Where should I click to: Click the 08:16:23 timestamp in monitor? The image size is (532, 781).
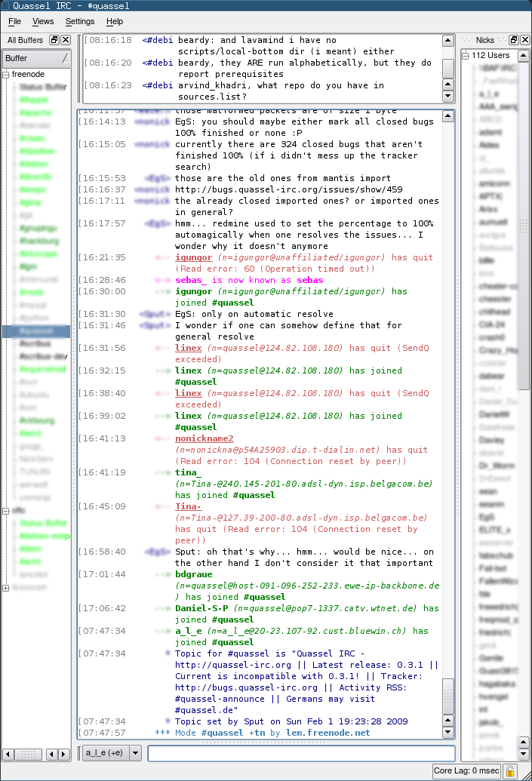click(x=108, y=85)
